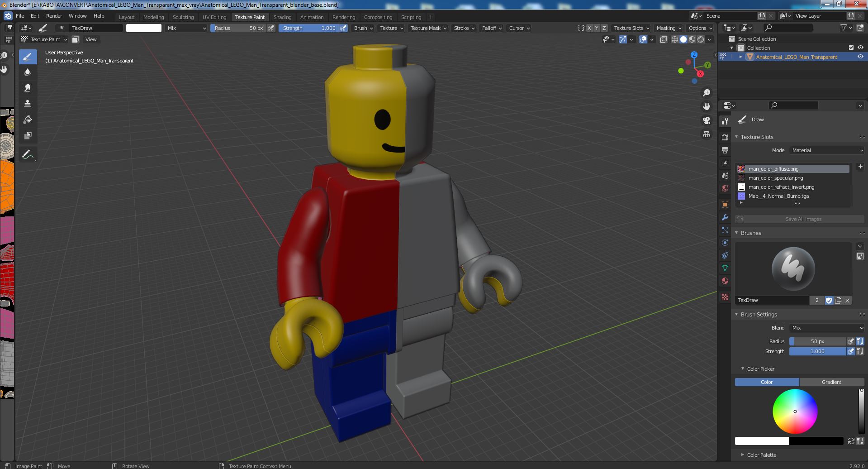Open the World properties tab
This screenshot has width=868, height=469.
pyautogui.click(x=725, y=188)
